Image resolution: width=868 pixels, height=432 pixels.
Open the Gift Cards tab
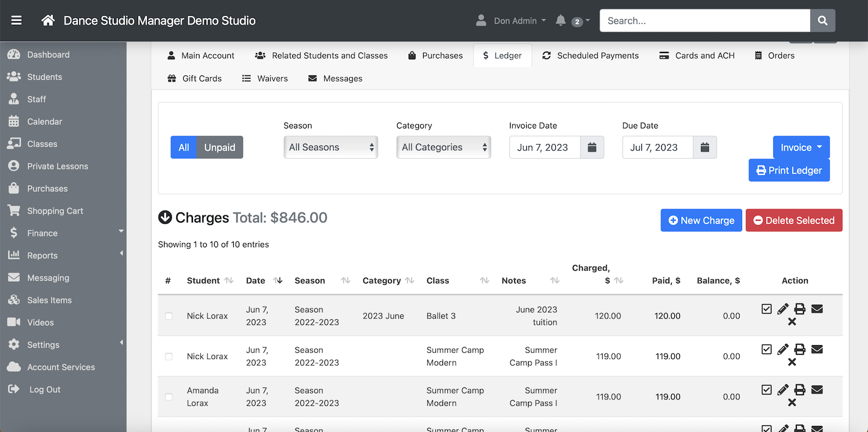pyautogui.click(x=194, y=78)
